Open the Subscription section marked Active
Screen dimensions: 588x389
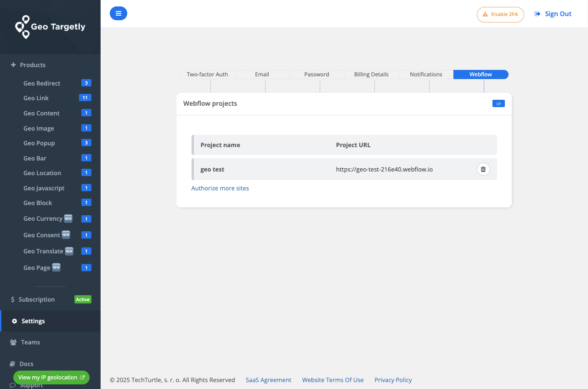(x=36, y=299)
